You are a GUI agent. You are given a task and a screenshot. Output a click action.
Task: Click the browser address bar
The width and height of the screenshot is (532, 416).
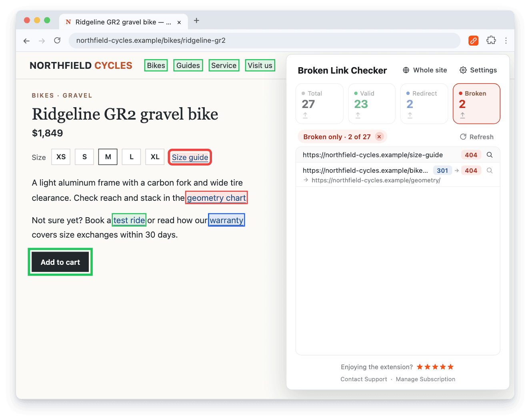click(264, 40)
